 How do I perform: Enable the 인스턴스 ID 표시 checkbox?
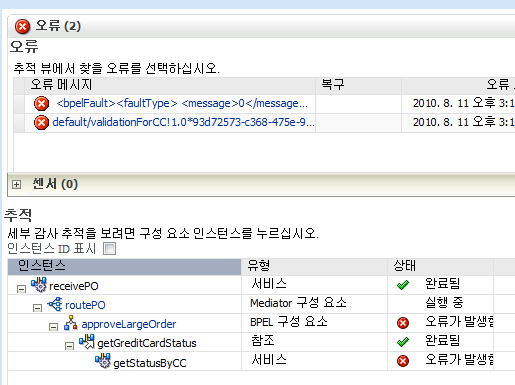[x=109, y=248]
